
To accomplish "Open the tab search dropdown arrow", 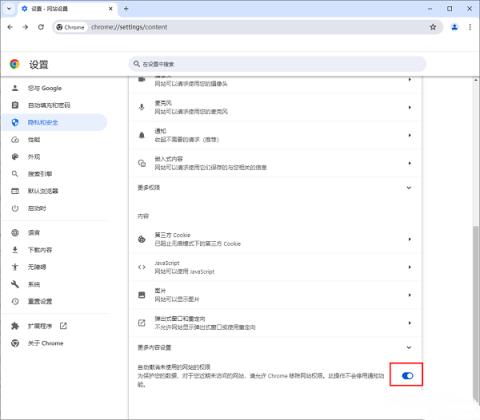I will (x=9, y=9).
